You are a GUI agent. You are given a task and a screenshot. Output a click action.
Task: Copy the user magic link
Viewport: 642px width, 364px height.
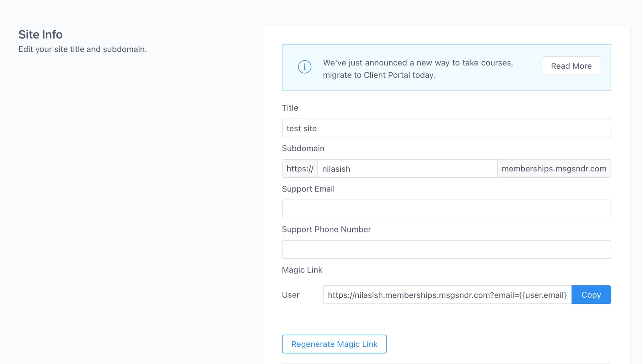coord(591,295)
